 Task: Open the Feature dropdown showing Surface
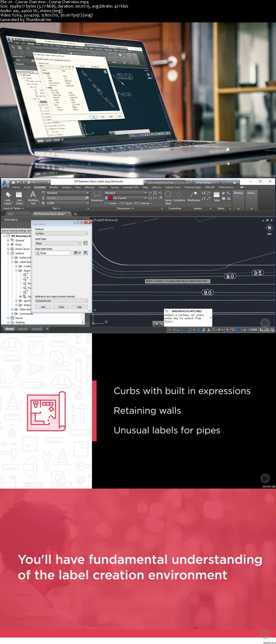click(61, 233)
